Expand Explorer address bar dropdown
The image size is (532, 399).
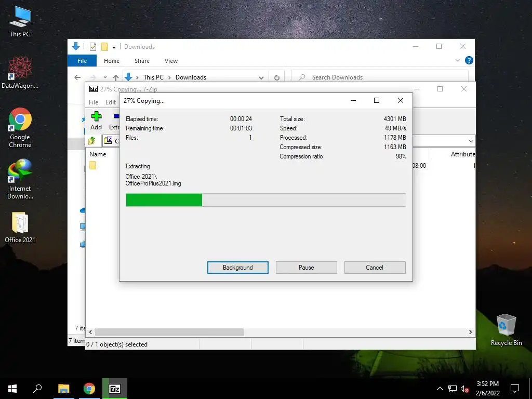tap(261, 77)
